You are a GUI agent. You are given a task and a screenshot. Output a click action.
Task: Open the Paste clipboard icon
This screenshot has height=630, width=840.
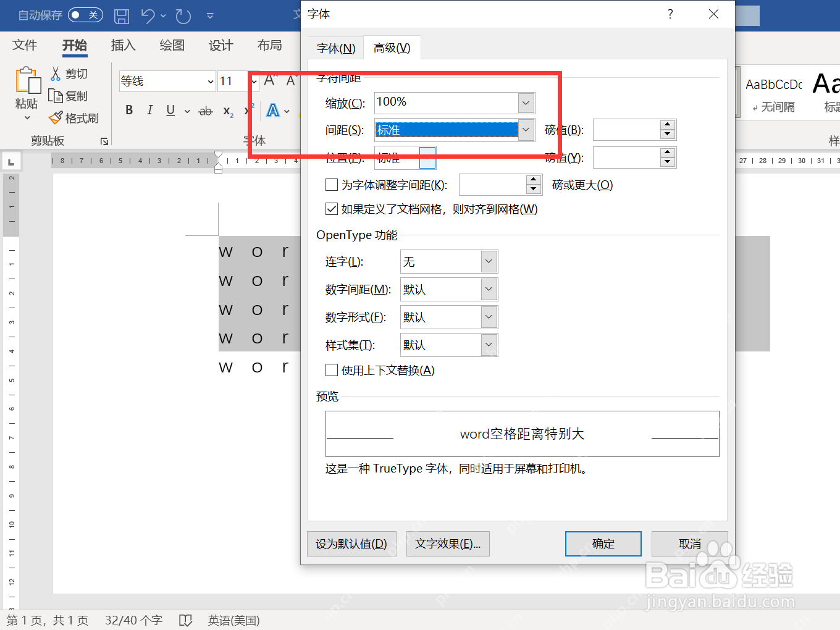point(27,82)
